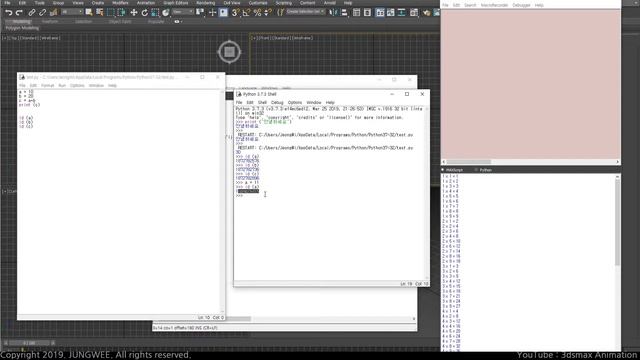Open the selection filter dropdown
Image resolution: width=640 pixels, height=360 pixels.
pos(72,12)
